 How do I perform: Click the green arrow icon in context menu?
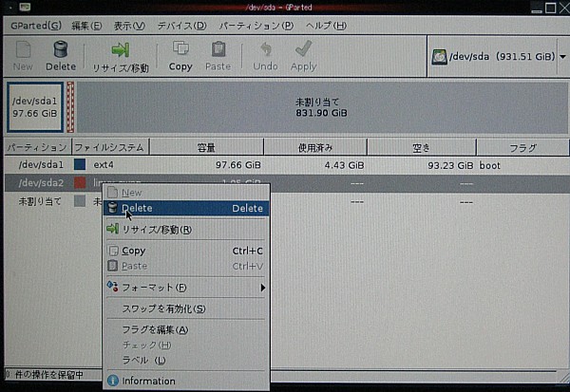[x=113, y=229]
